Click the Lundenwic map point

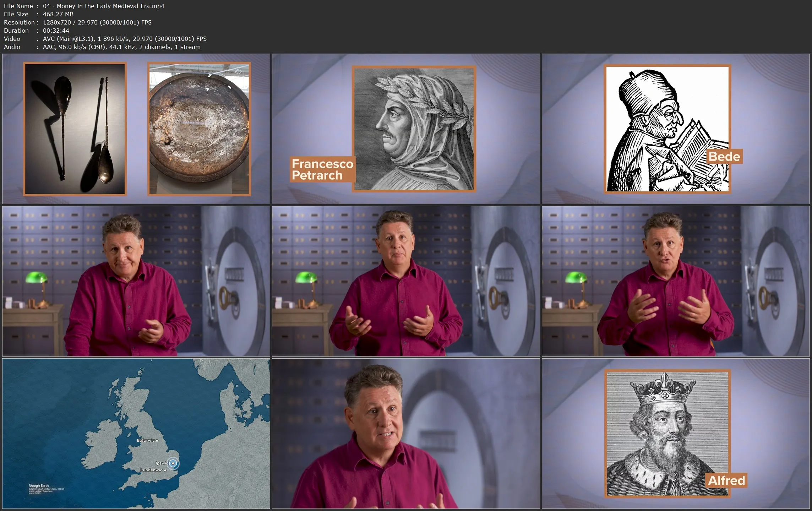click(165, 470)
